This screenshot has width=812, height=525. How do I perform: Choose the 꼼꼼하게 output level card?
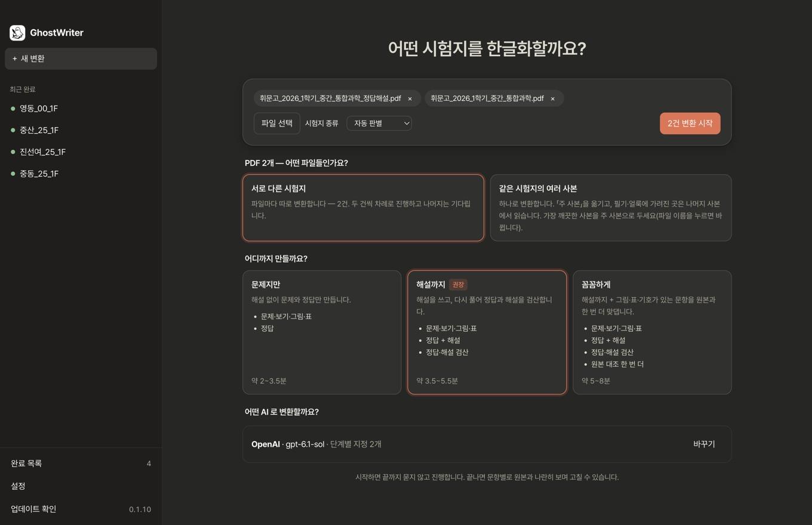652,332
